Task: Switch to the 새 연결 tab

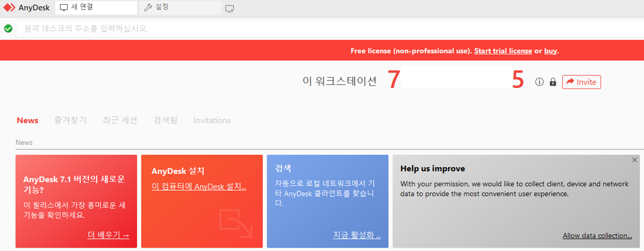Action: click(96, 7)
